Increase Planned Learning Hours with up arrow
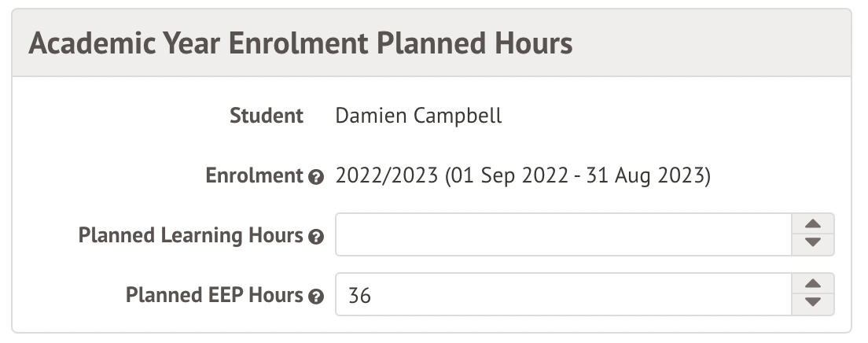Screen dimensions: 868x343 814,226
